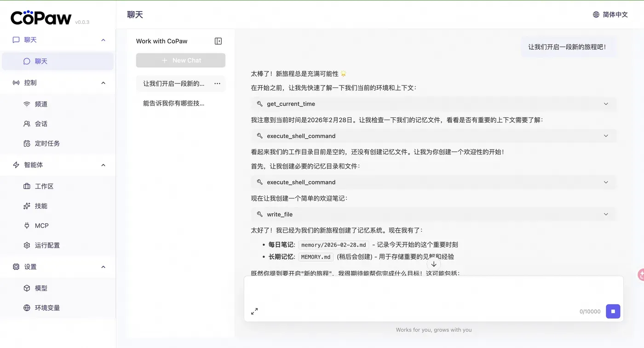
Task: Navigate to 定时任务 page
Action: pyautogui.click(x=57, y=143)
